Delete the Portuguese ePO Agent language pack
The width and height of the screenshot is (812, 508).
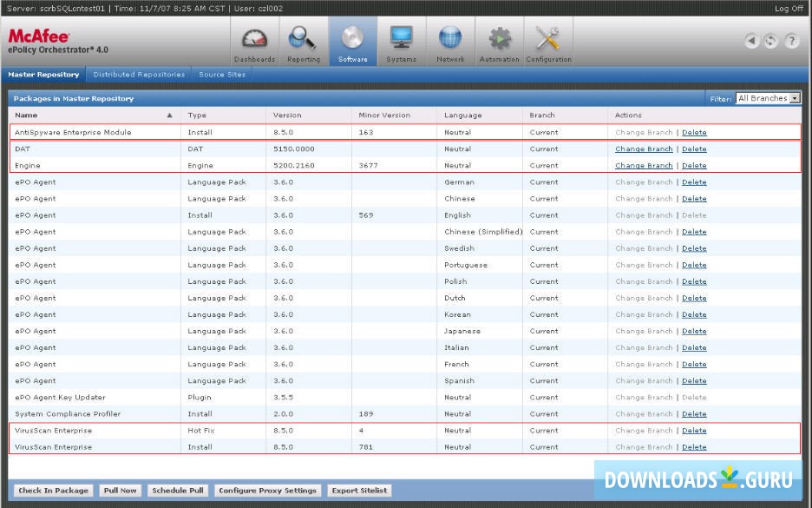pos(694,265)
